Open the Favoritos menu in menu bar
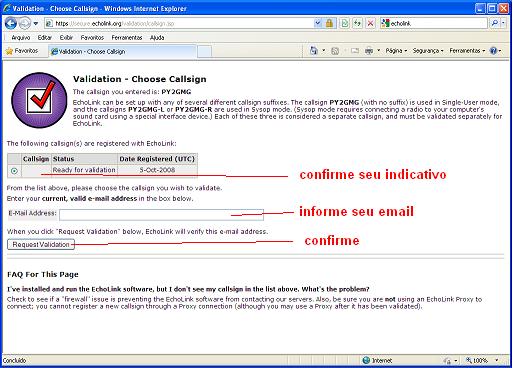Image resolution: width=513 pixels, height=368 pixels. (92, 38)
